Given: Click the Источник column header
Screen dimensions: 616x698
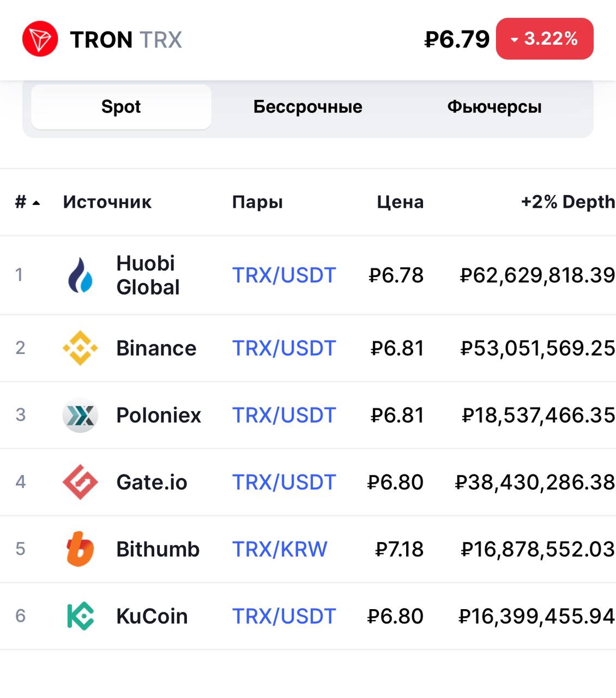Looking at the screenshot, I should click(107, 202).
